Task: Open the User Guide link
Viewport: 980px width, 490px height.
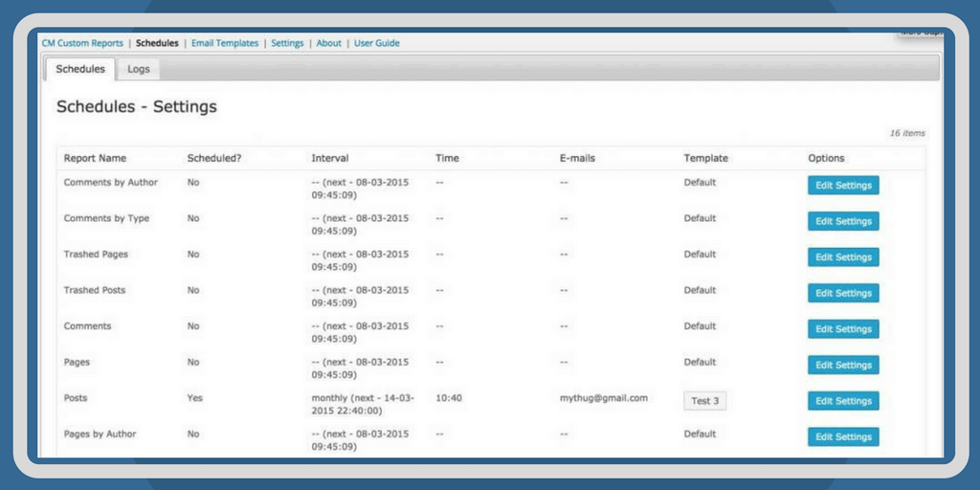Action: pos(377,43)
